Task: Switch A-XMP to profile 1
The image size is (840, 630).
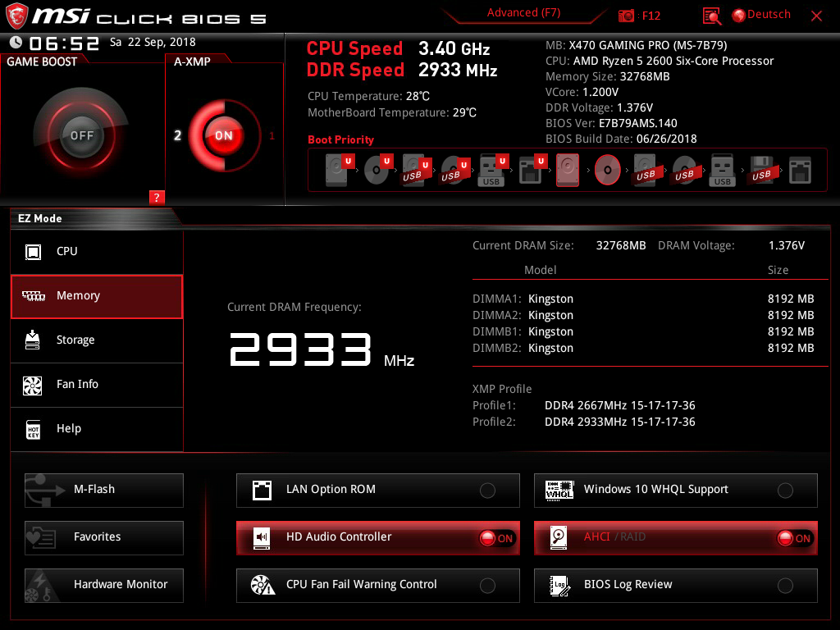Action: [x=272, y=136]
